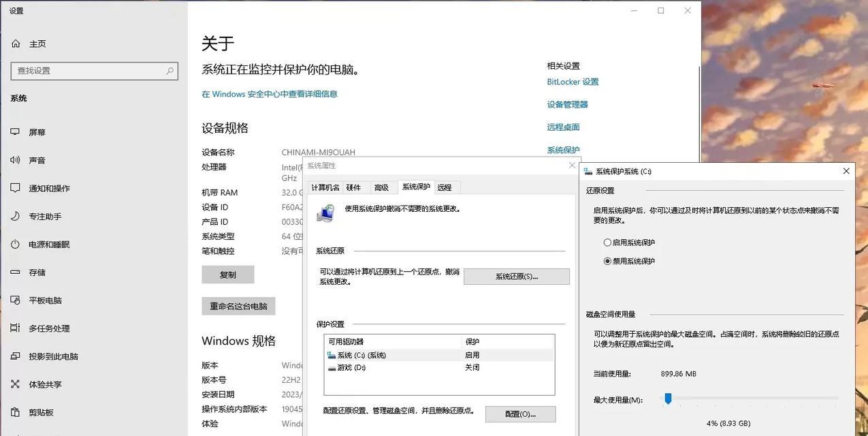Click the magnifier icon in 查找设置 search box
Image resolution: width=868 pixels, height=436 pixels.
(170, 71)
